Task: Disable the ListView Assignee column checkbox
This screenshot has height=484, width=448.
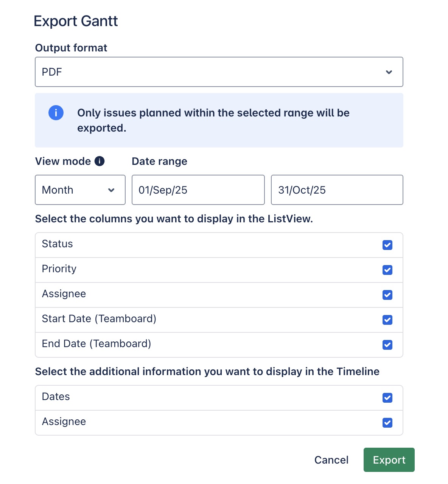Action: 387,295
